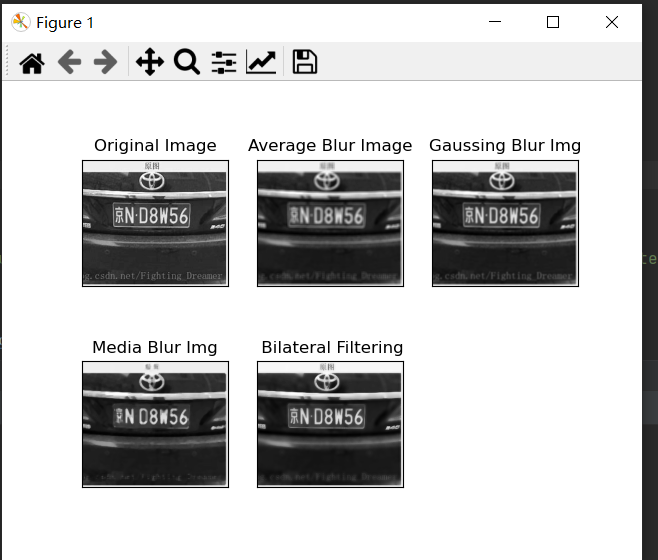
Task: Click the Original Image subplot
Action: (x=155, y=223)
